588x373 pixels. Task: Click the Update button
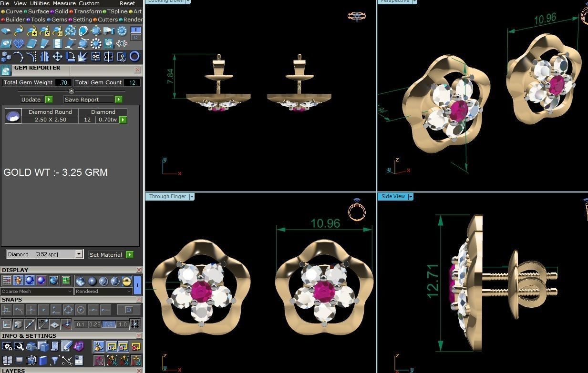pyautogui.click(x=36, y=100)
